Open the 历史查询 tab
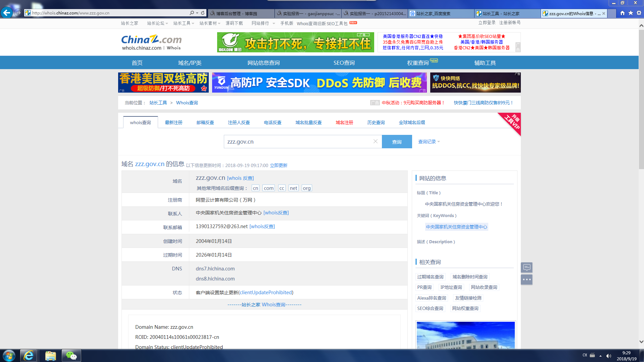 pos(376,122)
